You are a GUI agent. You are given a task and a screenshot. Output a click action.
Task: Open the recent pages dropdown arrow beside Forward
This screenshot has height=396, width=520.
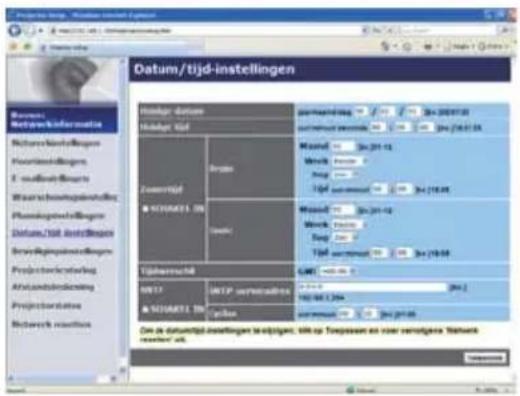pos(41,31)
